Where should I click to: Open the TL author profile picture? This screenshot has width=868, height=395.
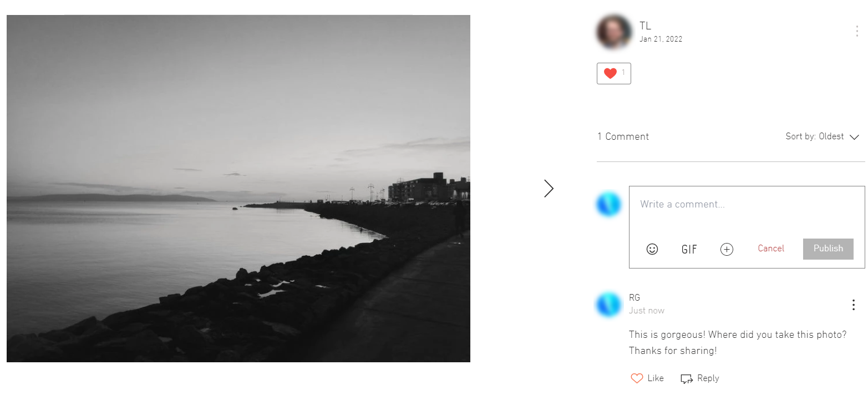tap(614, 32)
